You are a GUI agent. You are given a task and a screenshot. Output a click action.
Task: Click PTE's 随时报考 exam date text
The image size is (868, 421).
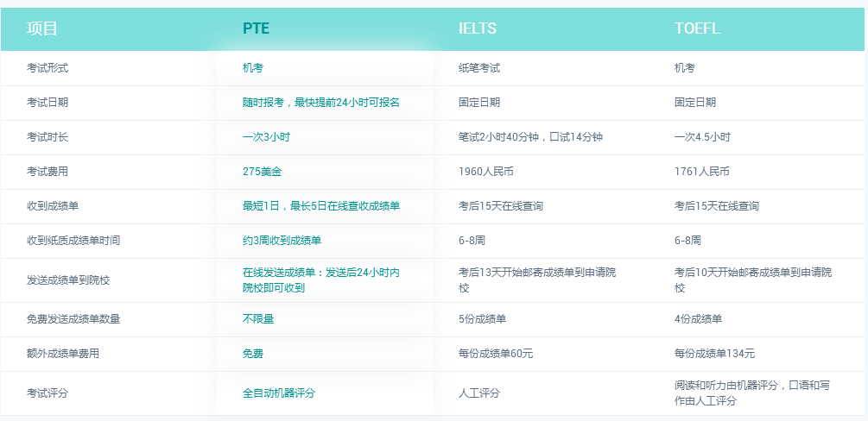tap(320, 102)
